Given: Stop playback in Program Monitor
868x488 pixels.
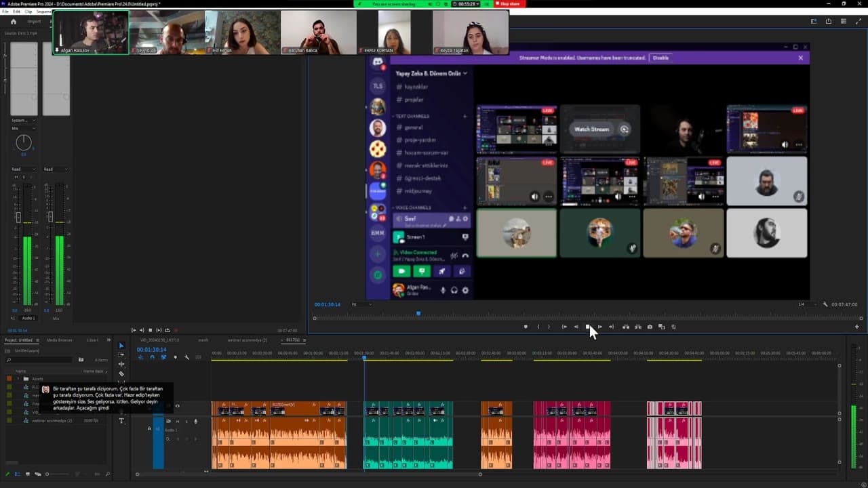Looking at the screenshot, I should (x=588, y=327).
